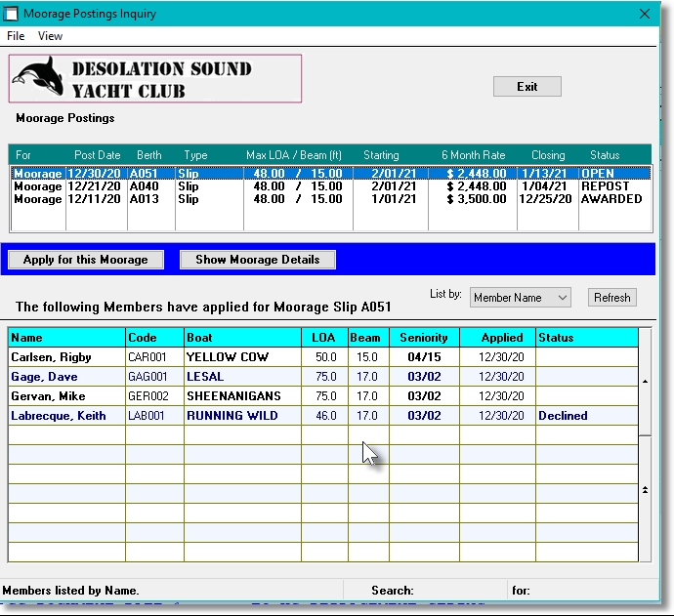The image size is (674, 616).
Task: Click the Beam column header
Action: tap(368, 338)
